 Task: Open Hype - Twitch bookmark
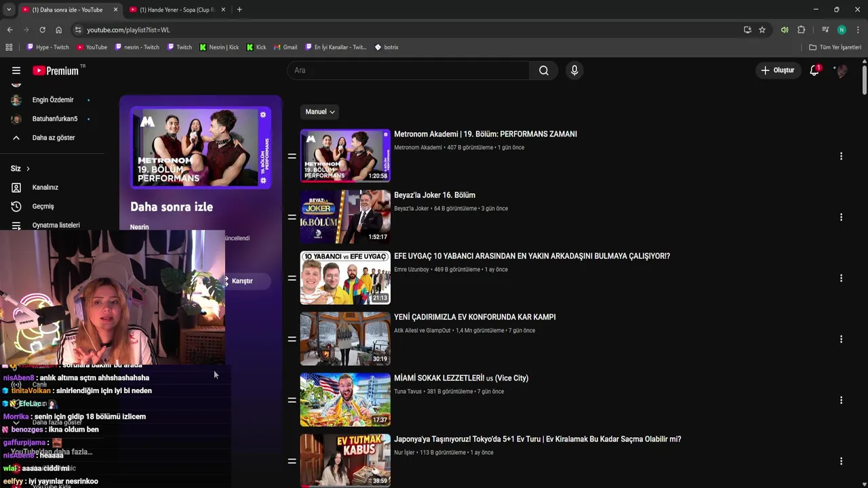[47, 47]
